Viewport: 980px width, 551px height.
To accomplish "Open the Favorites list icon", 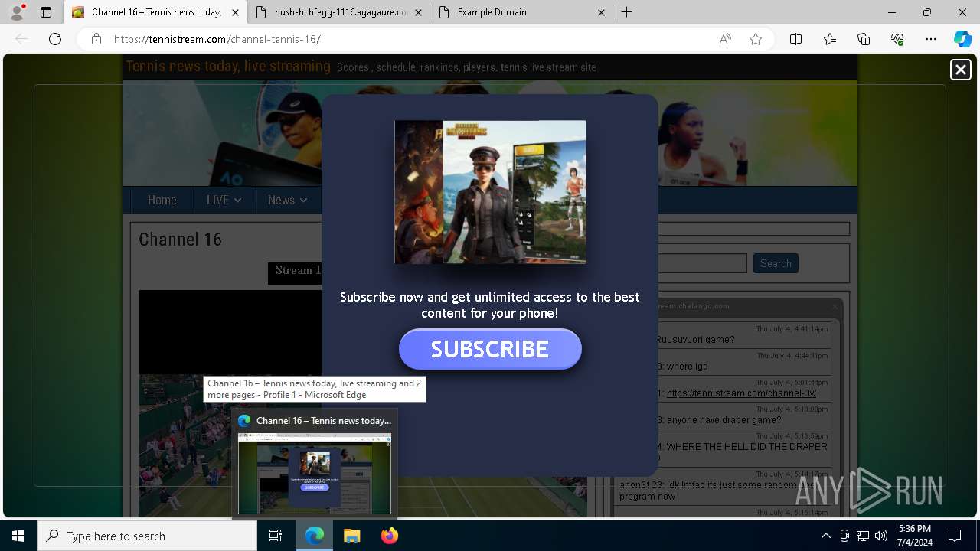I will coord(830,39).
